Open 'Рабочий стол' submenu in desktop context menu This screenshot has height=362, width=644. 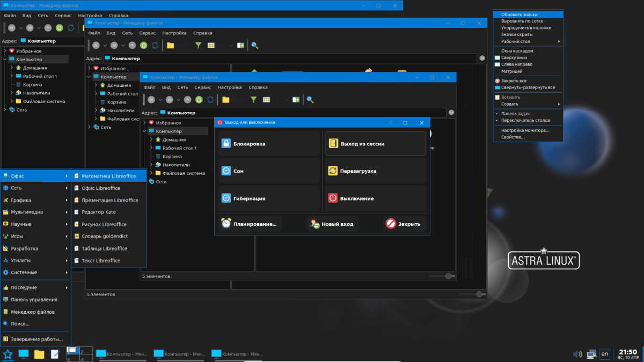tap(528, 41)
